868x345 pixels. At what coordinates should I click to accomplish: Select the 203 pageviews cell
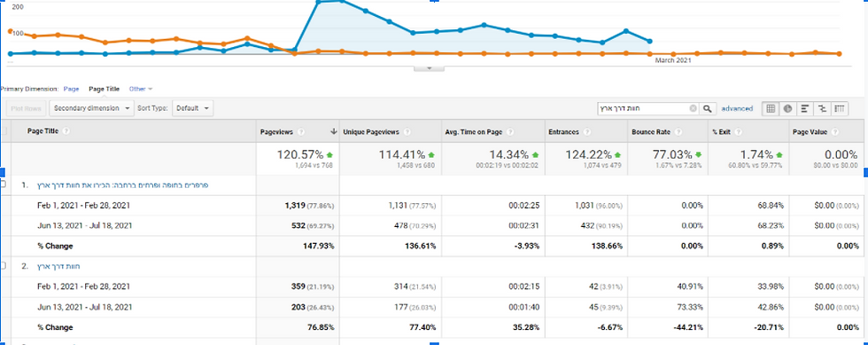tap(298, 307)
